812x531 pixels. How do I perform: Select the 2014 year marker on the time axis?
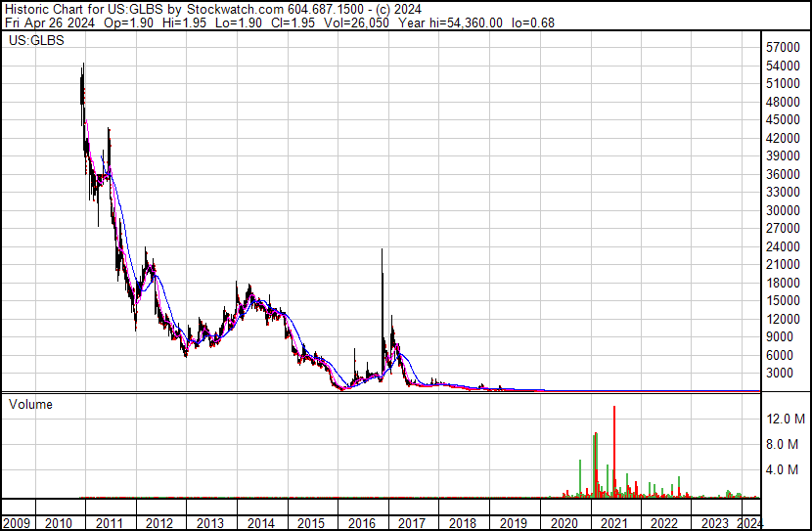coord(260,523)
